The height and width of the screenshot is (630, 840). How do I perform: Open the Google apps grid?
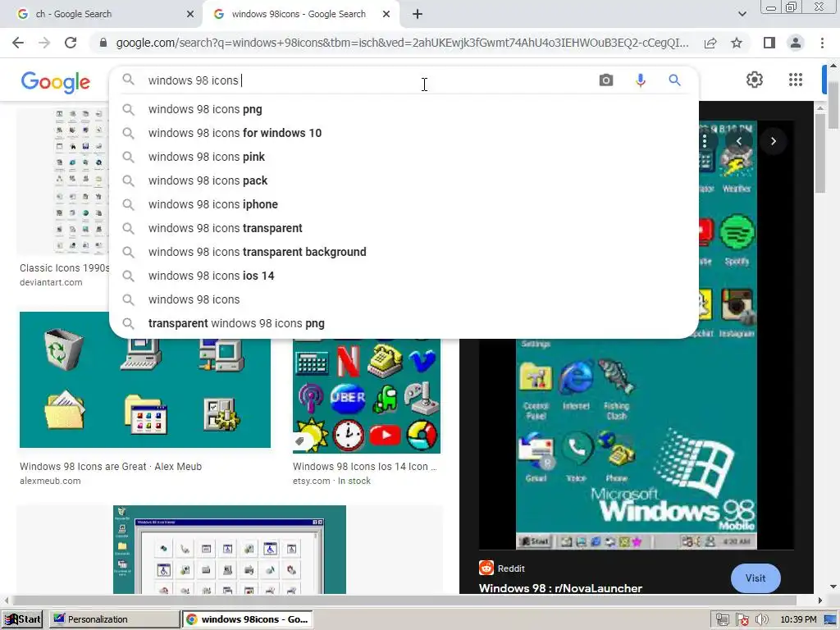coord(796,80)
